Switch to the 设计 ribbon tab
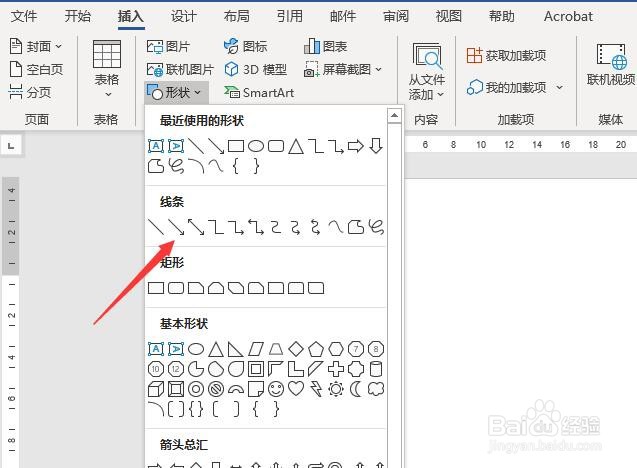Image resolution: width=637 pixels, height=468 pixels. (184, 16)
